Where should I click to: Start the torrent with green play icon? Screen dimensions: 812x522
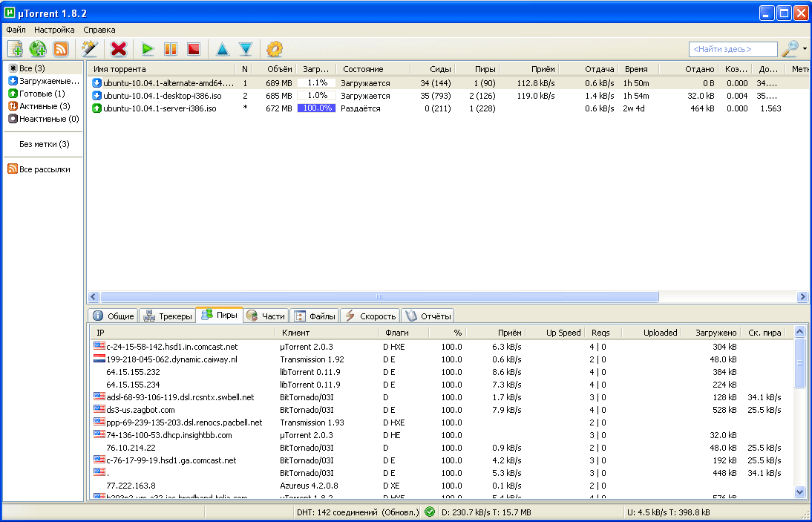click(x=148, y=49)
